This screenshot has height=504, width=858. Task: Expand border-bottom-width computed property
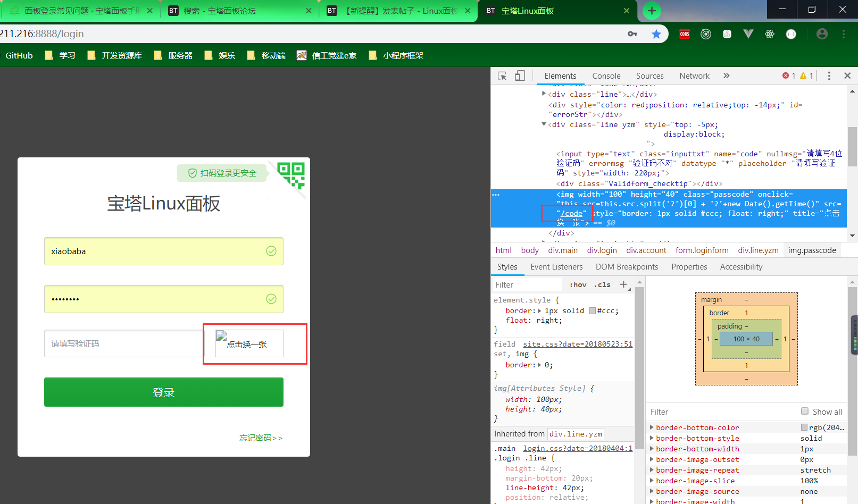coord(652,448)
